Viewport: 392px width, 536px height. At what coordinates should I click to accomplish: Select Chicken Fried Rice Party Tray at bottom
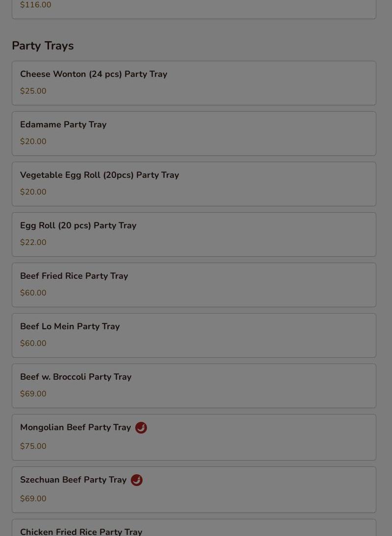81,531
